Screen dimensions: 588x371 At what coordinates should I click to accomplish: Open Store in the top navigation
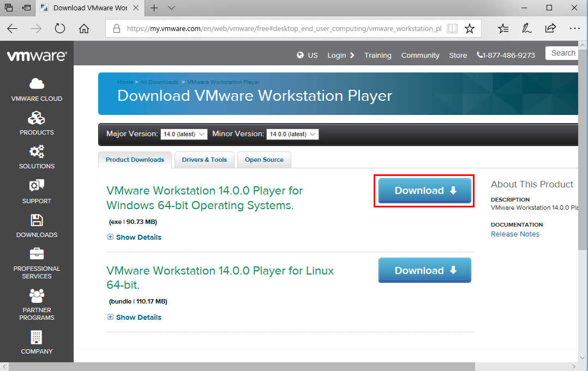coord(458,55)
